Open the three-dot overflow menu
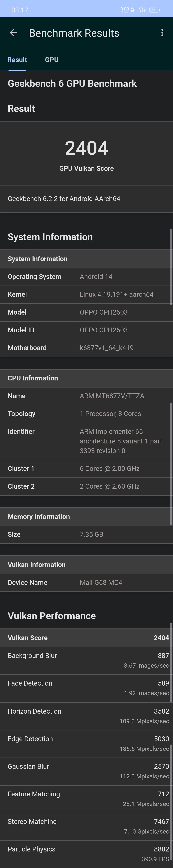The image size is (173, 868). pyautogui.click(x=163, y=33)
